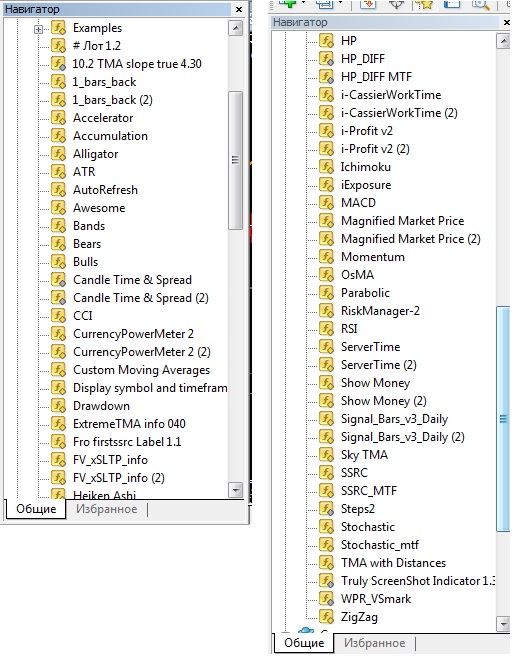Viewport: 524px width, 656px height.
Task: Click the ATR indicator icon
Action: [x=59, y=172]
